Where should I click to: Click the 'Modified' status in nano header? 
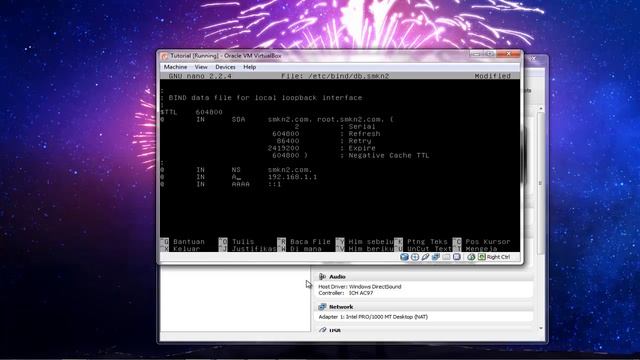(492, 76)
